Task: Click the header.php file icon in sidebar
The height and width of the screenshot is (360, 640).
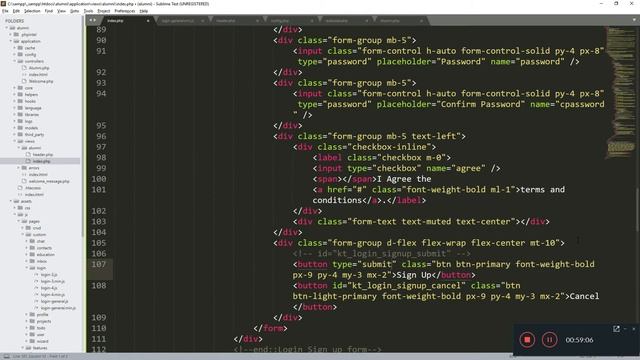Action: tap(28, 155)
